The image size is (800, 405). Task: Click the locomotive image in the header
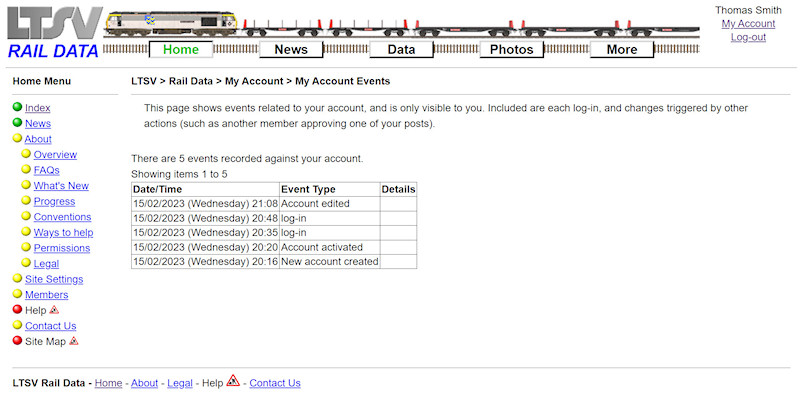(171, 24)
